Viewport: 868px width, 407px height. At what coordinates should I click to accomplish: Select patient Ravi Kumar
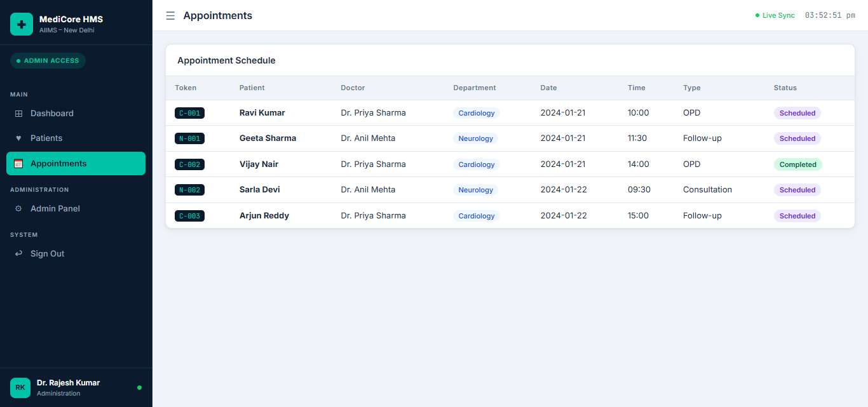[x=262, y=113]
